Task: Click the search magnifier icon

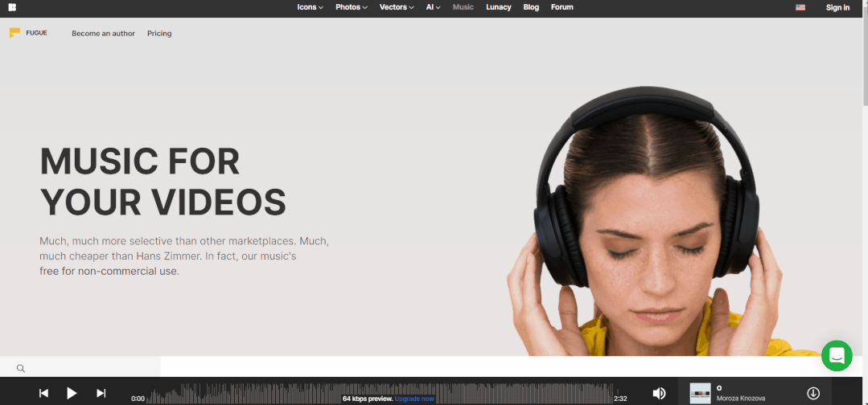Action: [21, 369]
